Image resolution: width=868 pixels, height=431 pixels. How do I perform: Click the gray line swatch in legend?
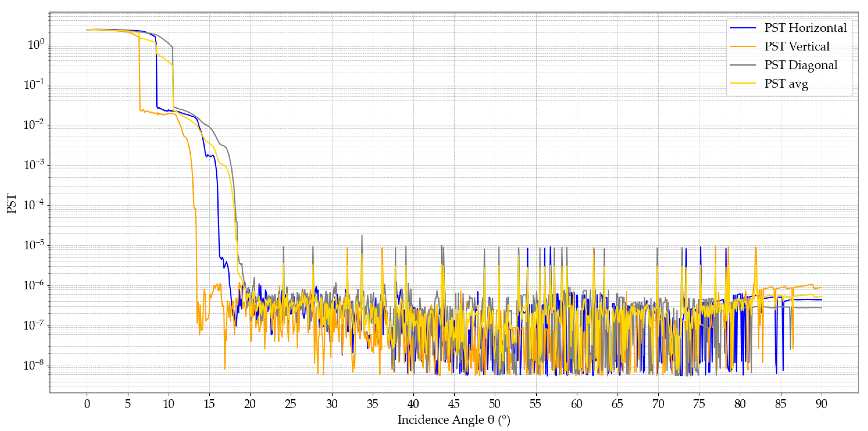[743, 65]
